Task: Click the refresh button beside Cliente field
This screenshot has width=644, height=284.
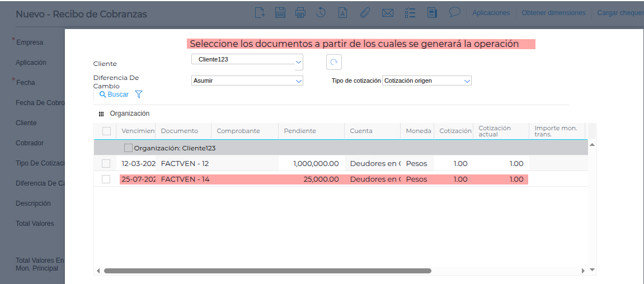Action: point(334,62)
